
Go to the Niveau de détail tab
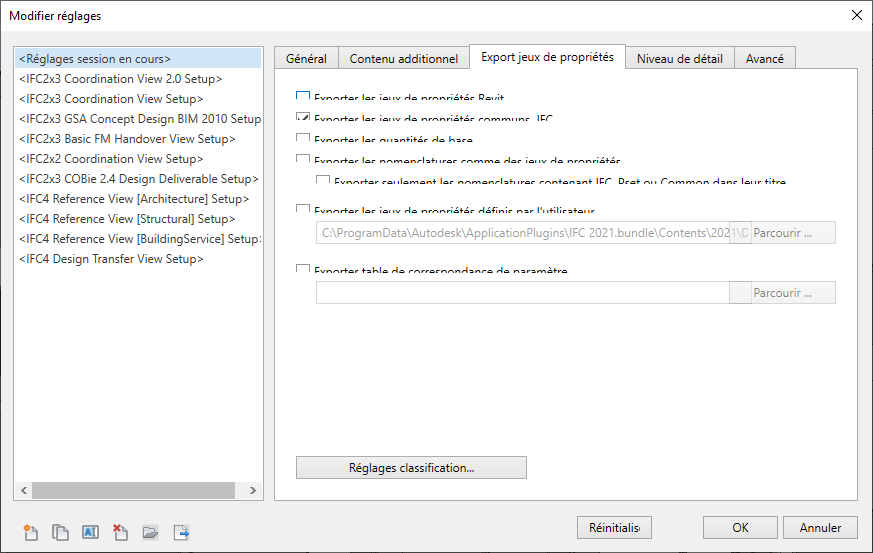click(680, 58)
